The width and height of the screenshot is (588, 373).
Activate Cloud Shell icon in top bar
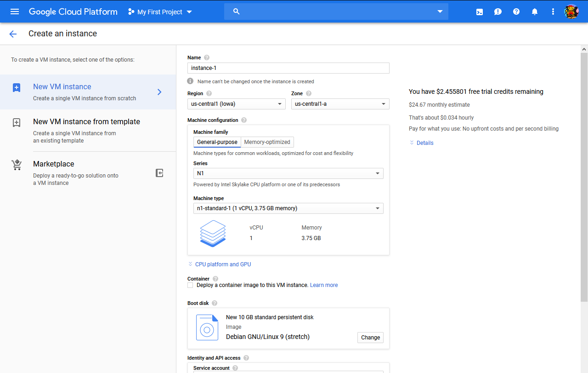[x=480, y=12]
